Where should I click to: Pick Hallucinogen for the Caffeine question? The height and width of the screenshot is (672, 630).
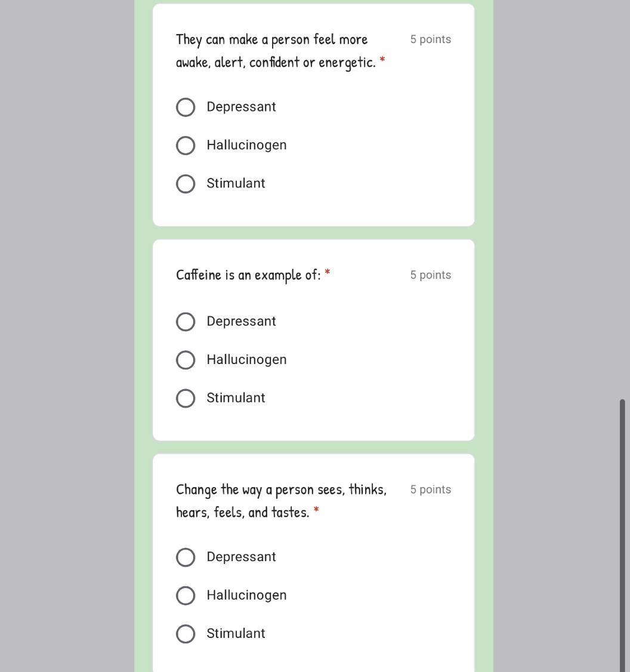point(186,359)
